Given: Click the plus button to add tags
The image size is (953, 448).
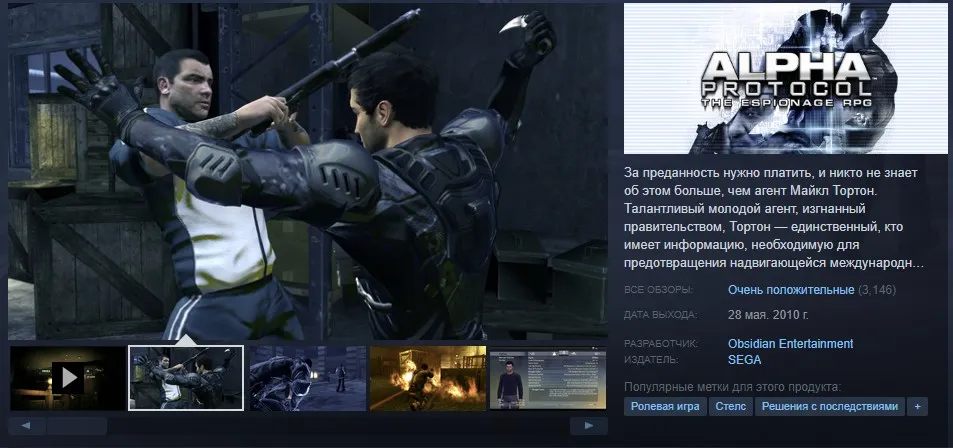Looking at the screenshot, I should click(917, 407).
